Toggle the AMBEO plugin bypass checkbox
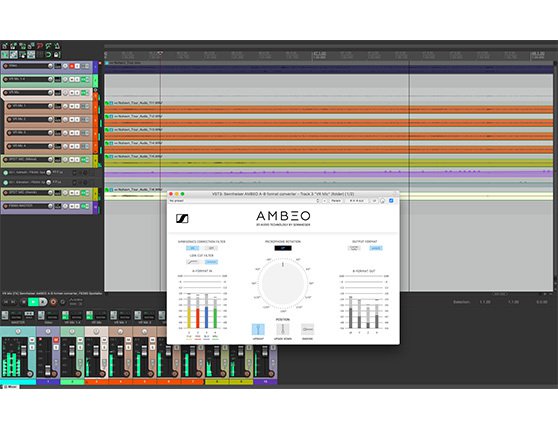Image resolution: width=558 pixels, height=428 pixels. tap(391, 201)
